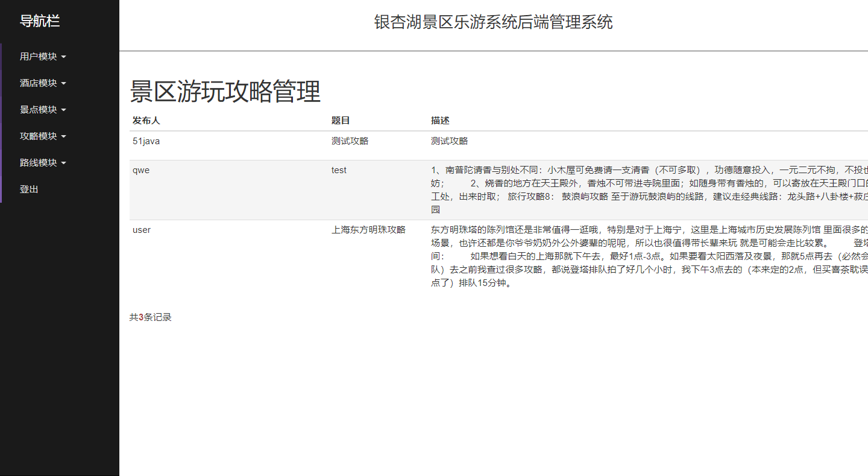The image size is (868, 476).
Task: Select 路线模块 in the navigation sidebar
Action: (43, 163)
